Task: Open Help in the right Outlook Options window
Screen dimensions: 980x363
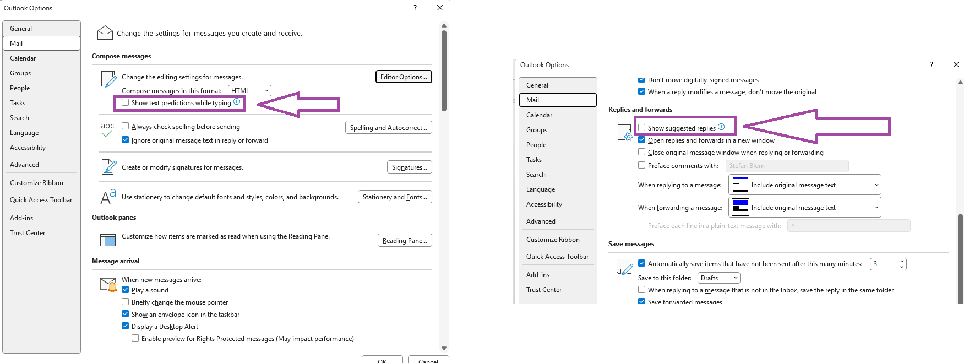Action: pos(932,64)
